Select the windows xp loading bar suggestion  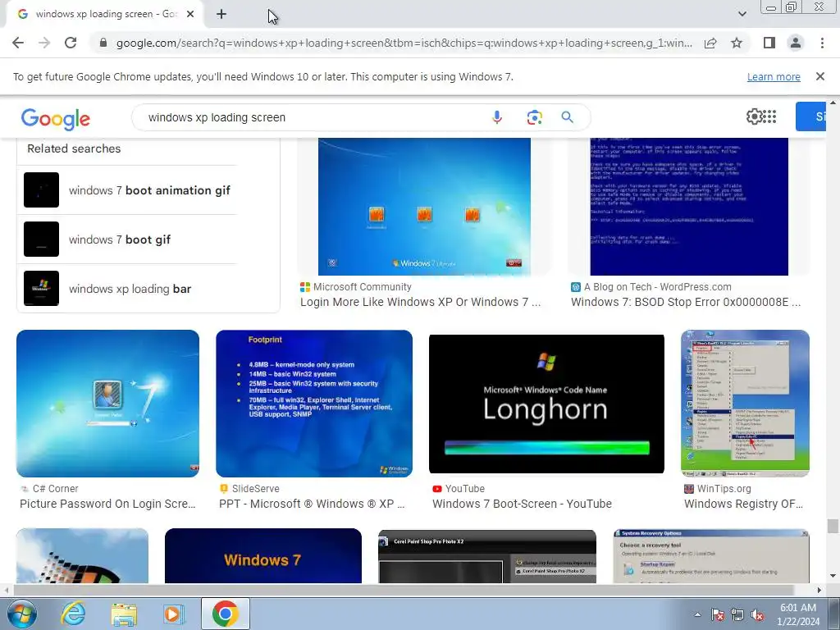pos(127,289)
